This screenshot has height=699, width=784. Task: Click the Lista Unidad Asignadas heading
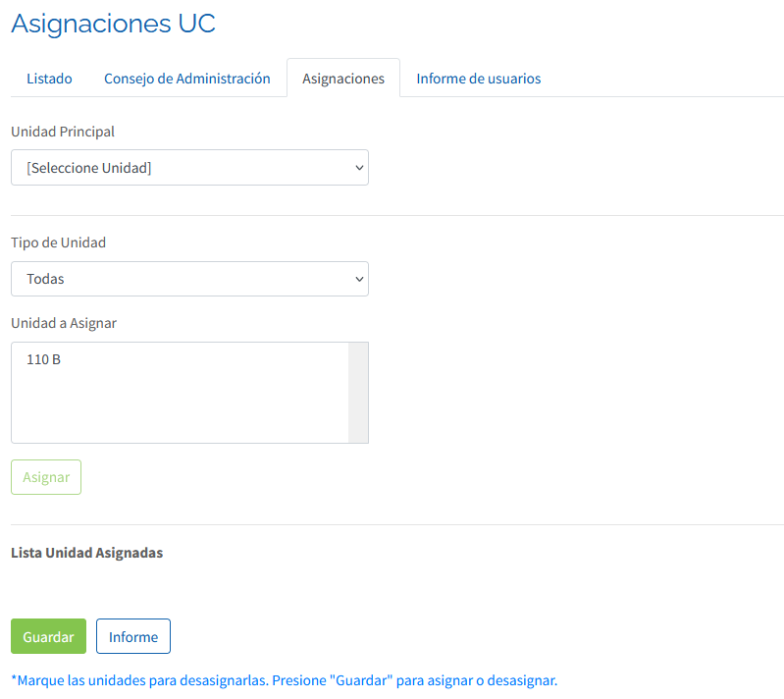pyautogui.click(x=87, y=553)
